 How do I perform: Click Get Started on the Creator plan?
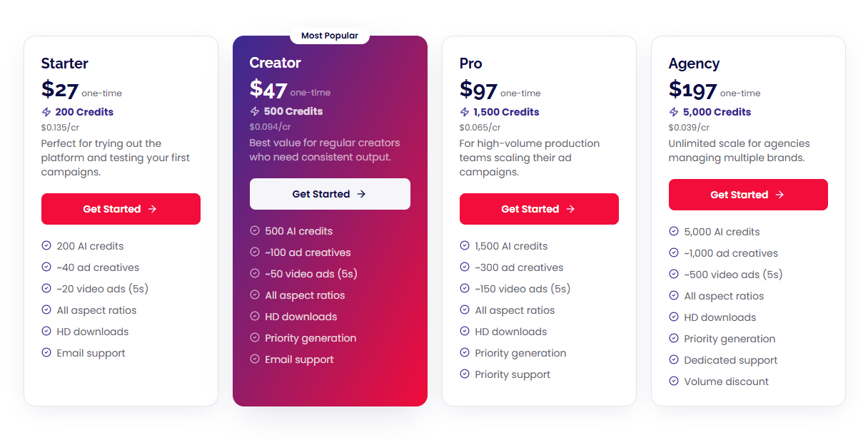(x=330, y=193)
